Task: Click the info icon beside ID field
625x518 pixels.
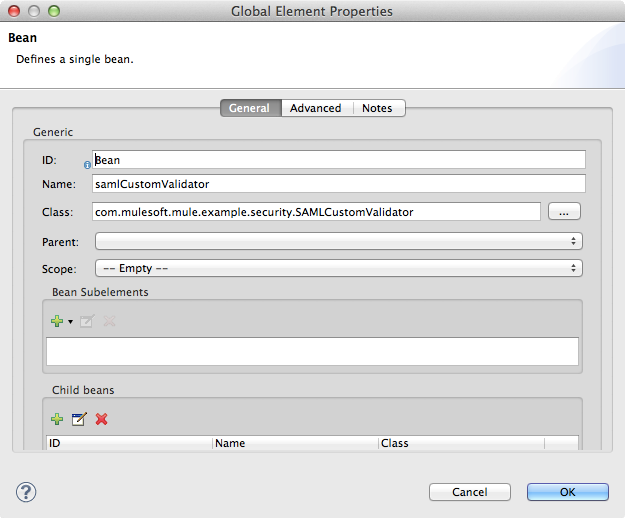Action: click(x=87, y=165)
